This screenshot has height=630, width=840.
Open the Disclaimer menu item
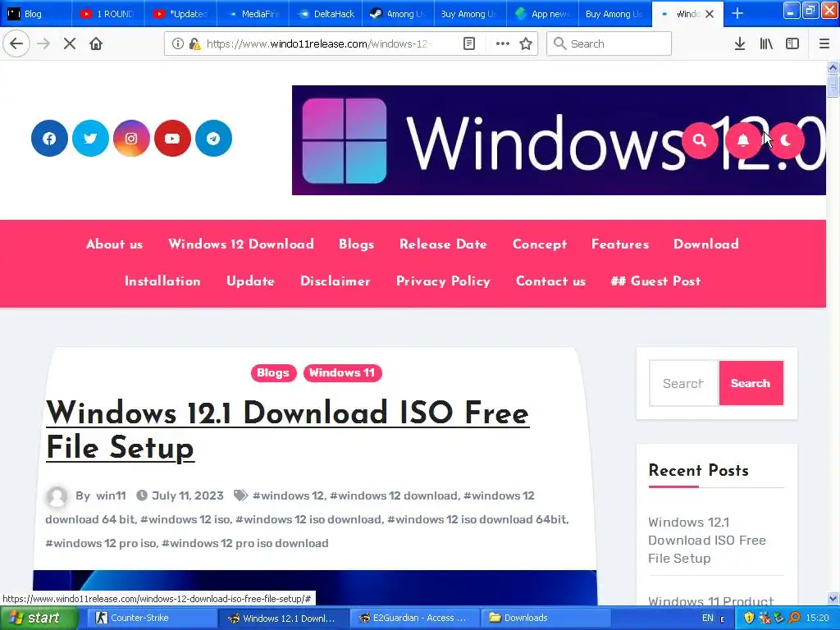(x=336, y=281)
